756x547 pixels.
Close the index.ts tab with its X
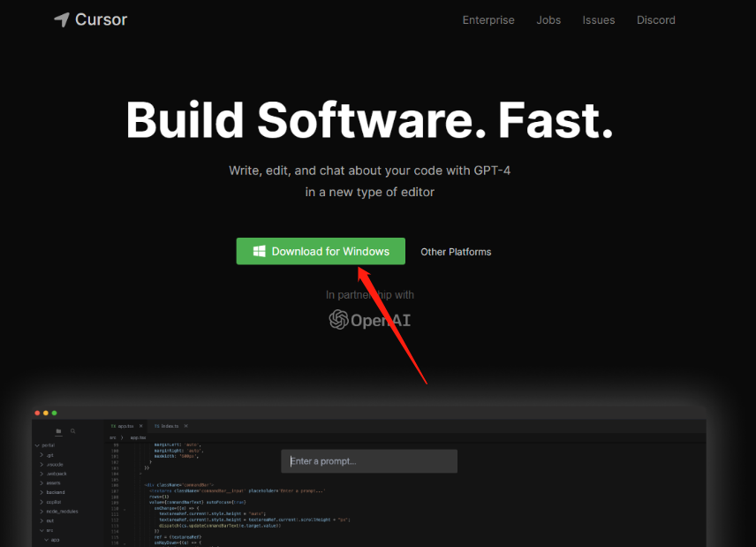point(186,426)
